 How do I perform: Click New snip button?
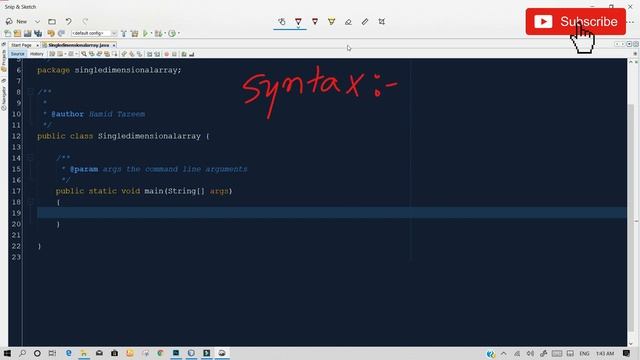click(16, 21)
